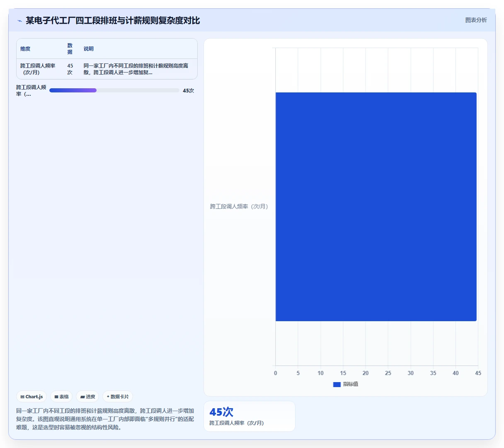Click the 数据卡片 tag chip
Image resolution: width=504 pixels, height=448 pixels.
[118, 397]
